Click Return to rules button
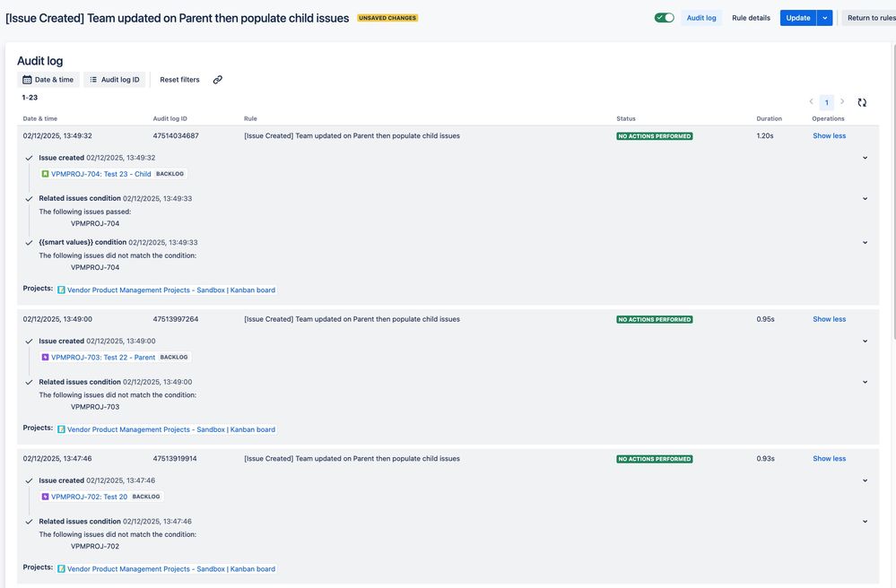Image resolution: width=896 pixels, height=588 pixels. pos(868,18)
